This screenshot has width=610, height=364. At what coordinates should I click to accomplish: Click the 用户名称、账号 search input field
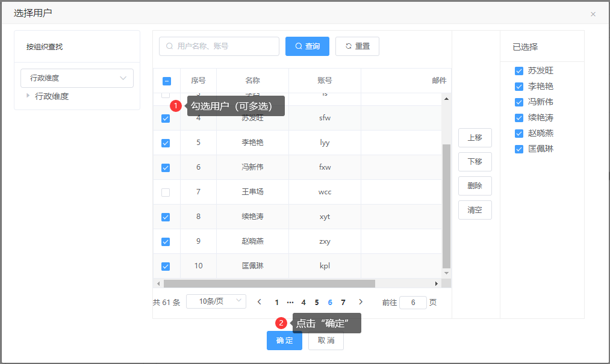[223, 46]
